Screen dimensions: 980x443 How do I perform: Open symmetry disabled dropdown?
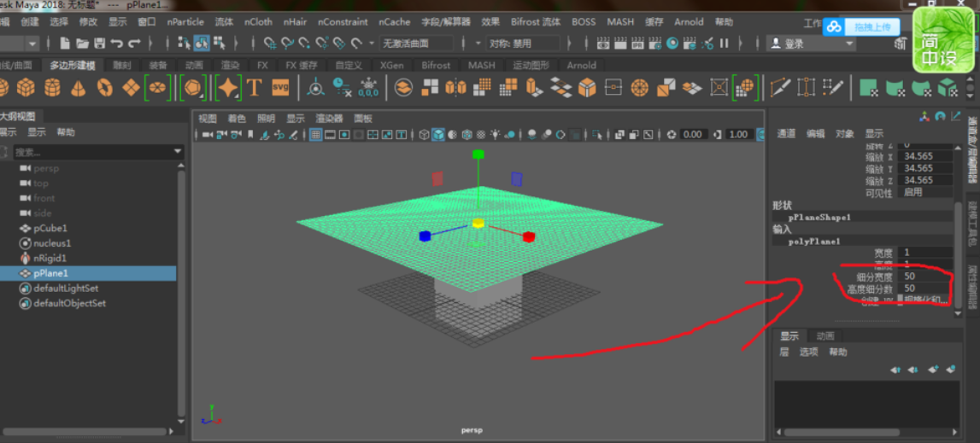tap(523, 44)
